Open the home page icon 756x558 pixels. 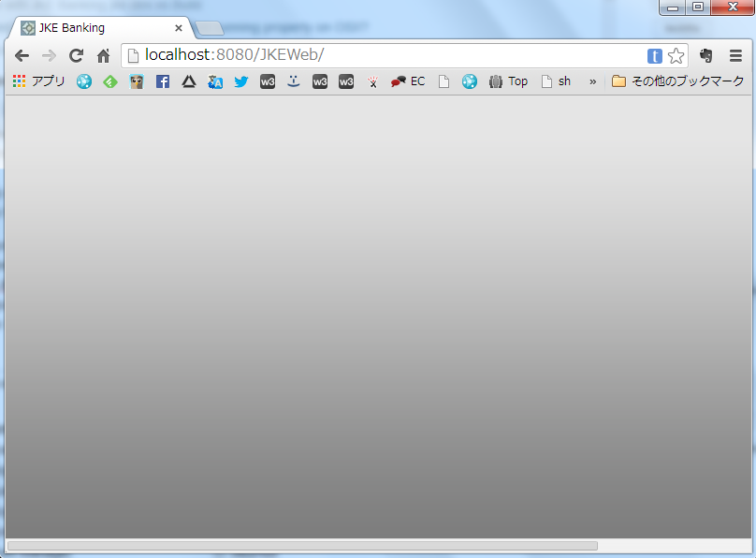pos(104,56)
